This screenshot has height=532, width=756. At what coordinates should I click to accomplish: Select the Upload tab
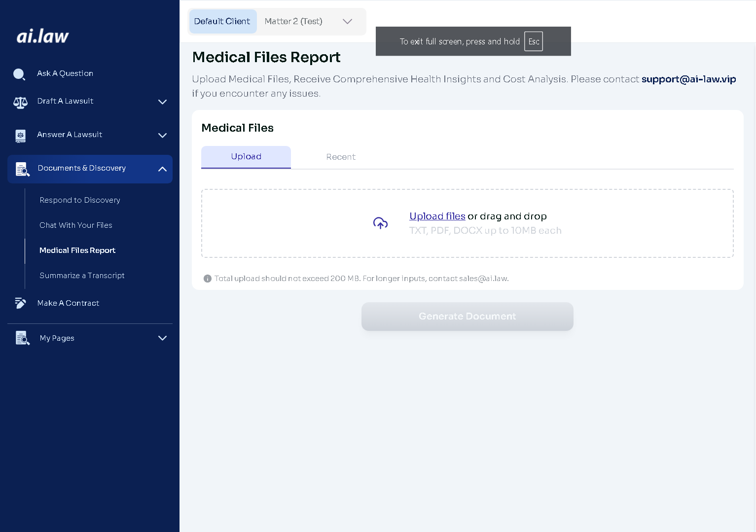(246, 157)
